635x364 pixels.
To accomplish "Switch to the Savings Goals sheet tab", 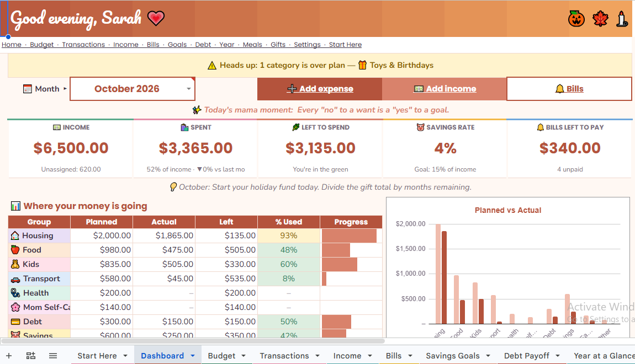I will (453, 356).
